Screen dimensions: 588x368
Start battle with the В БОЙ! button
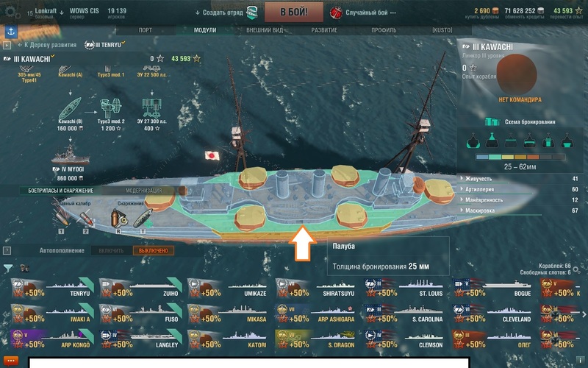pyautogui.click(x=293, y=12)
